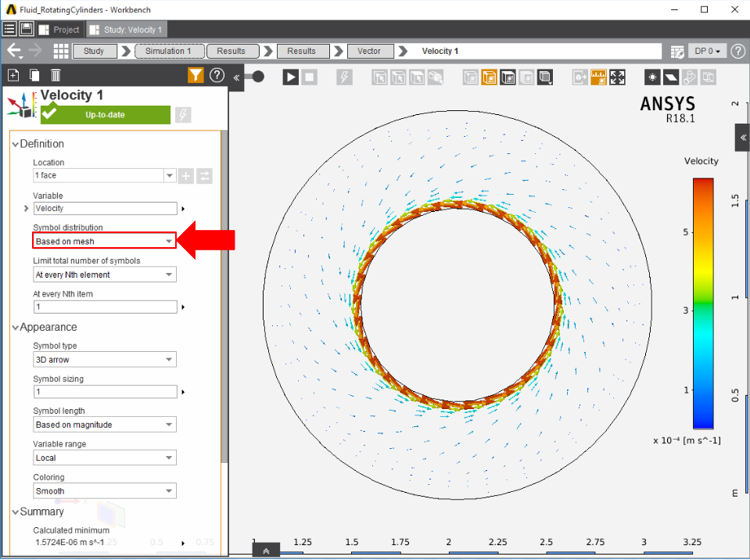The width and height of the screenshot is (750, 560).
Task: Expand the Variable row arrow
Action: (x=27, y=209)
